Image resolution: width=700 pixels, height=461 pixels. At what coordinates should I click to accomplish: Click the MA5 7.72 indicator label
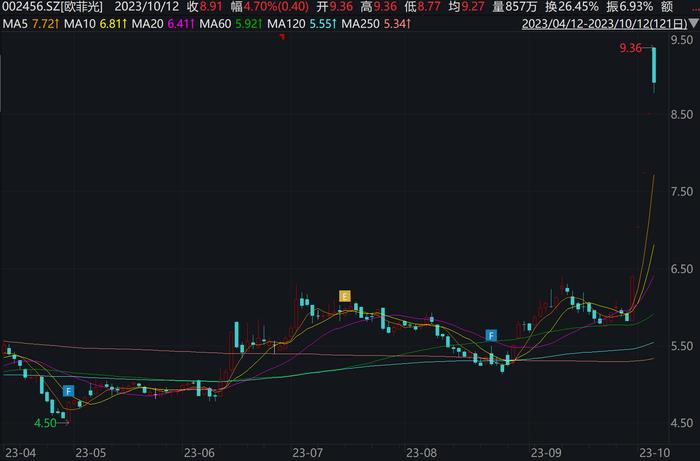(30, 24)
